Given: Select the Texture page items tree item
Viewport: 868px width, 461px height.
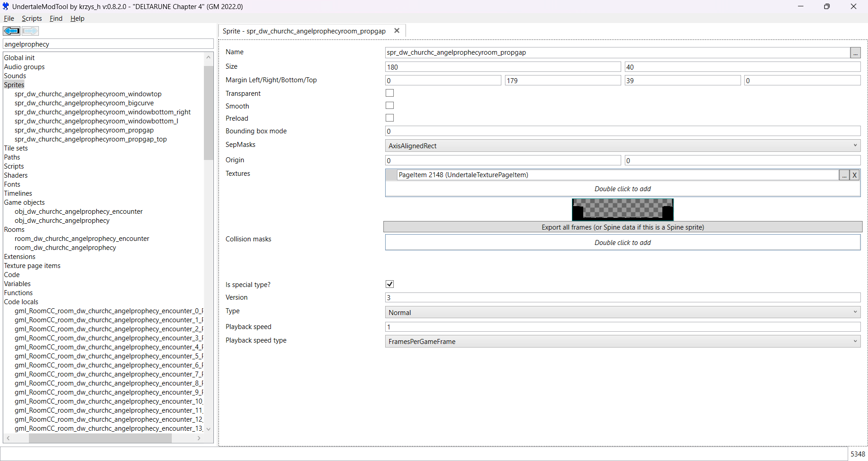Looking at the screenshot, I should pos(32,266).
